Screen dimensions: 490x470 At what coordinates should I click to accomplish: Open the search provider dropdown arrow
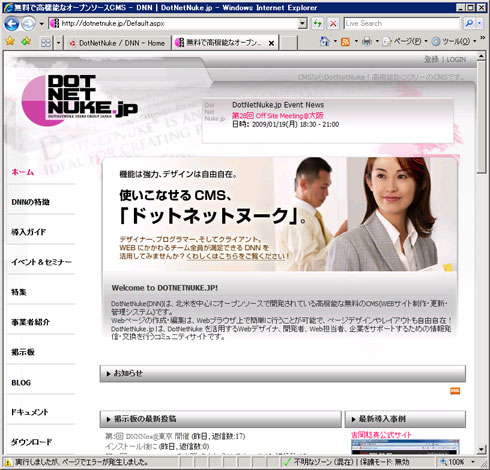[479, 23]
